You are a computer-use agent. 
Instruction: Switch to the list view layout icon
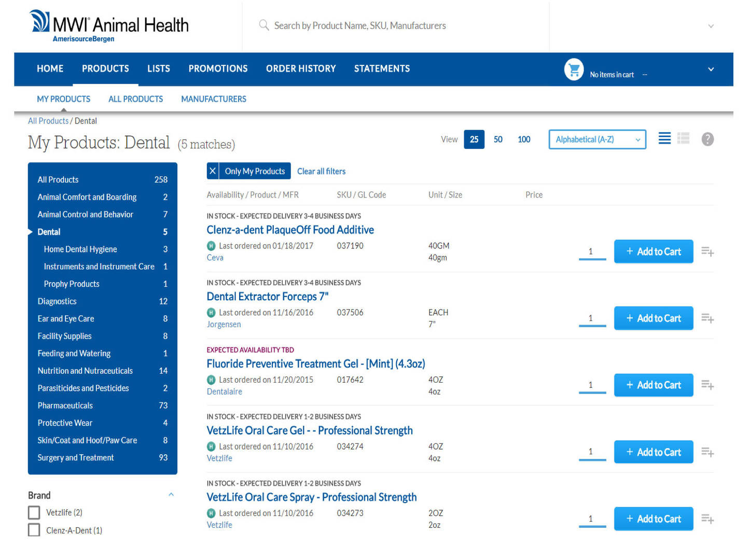point(664,138)
